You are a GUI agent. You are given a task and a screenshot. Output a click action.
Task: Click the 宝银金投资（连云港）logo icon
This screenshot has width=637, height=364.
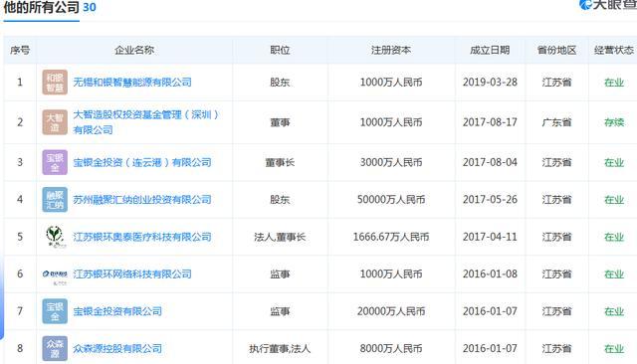(55, 162)
